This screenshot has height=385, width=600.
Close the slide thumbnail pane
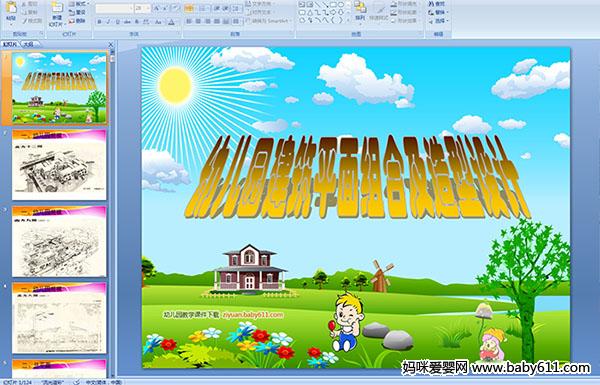click(111, 44)
